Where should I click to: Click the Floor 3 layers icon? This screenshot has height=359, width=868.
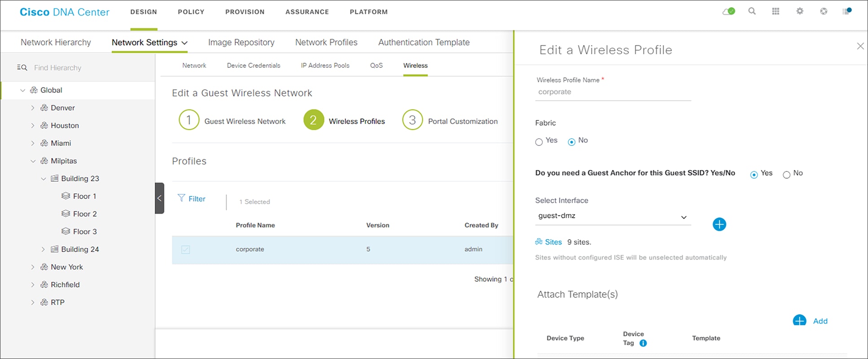(65, 231)
